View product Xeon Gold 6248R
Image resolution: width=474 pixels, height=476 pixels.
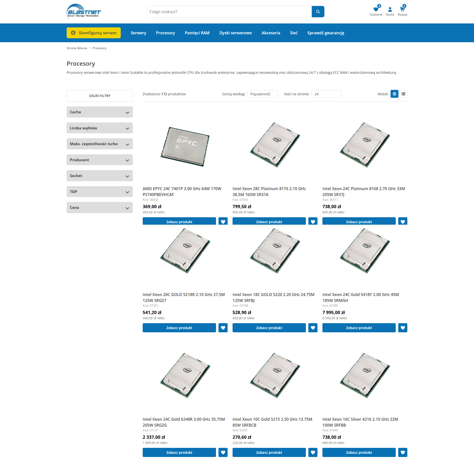tap(179, 452)
